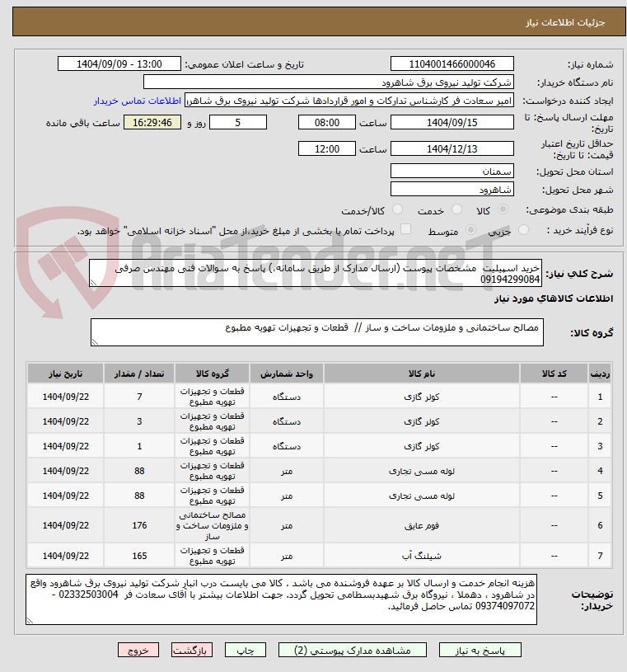The width and height of the screenshot is (627, 672).
Task: Click the مصالح ساختمانی group cell in row 6
Action: pyautogui.click(x=212, y=525)
